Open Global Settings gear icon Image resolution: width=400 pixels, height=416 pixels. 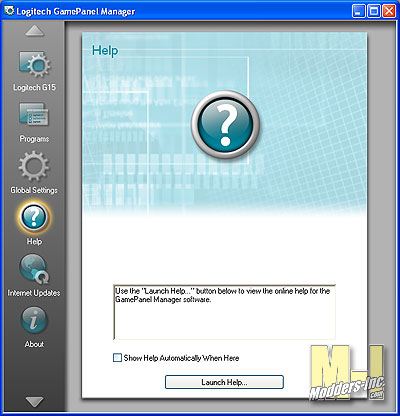point(34,166)
